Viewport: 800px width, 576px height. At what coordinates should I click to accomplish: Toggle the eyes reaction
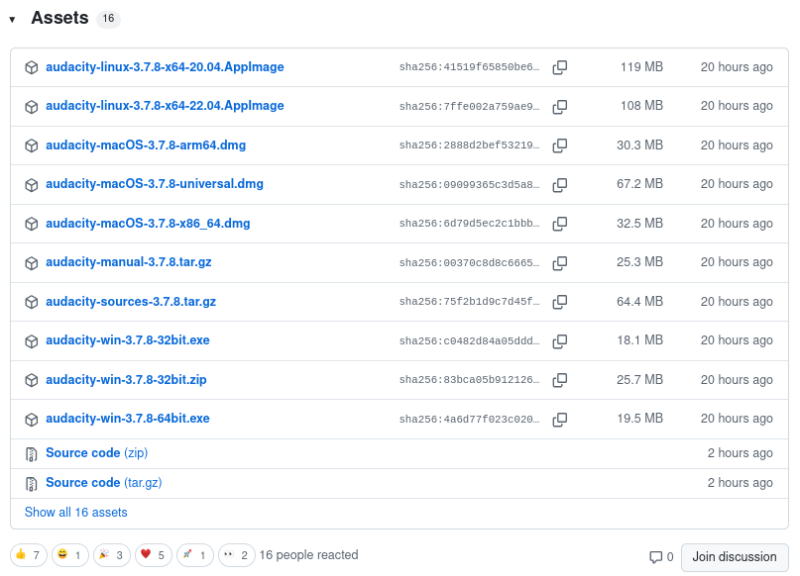pyautogui.click(x=237, y=555)
